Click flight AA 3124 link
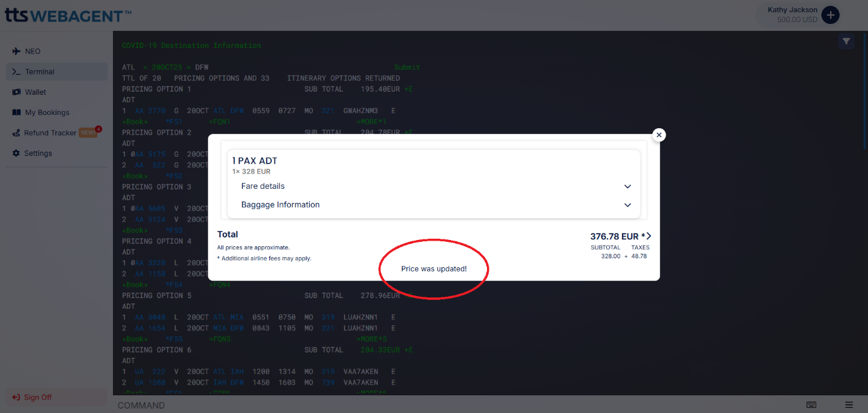868x413 pixels. [150, 219]
